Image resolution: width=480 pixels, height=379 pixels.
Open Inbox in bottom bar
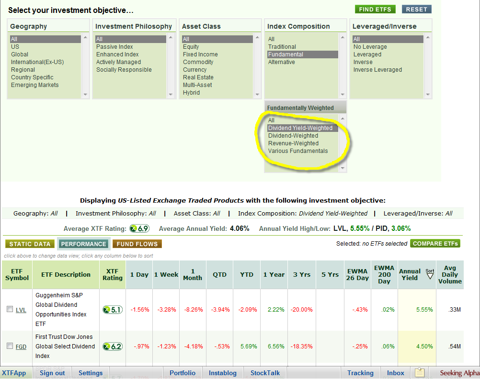tap(395, 373)
